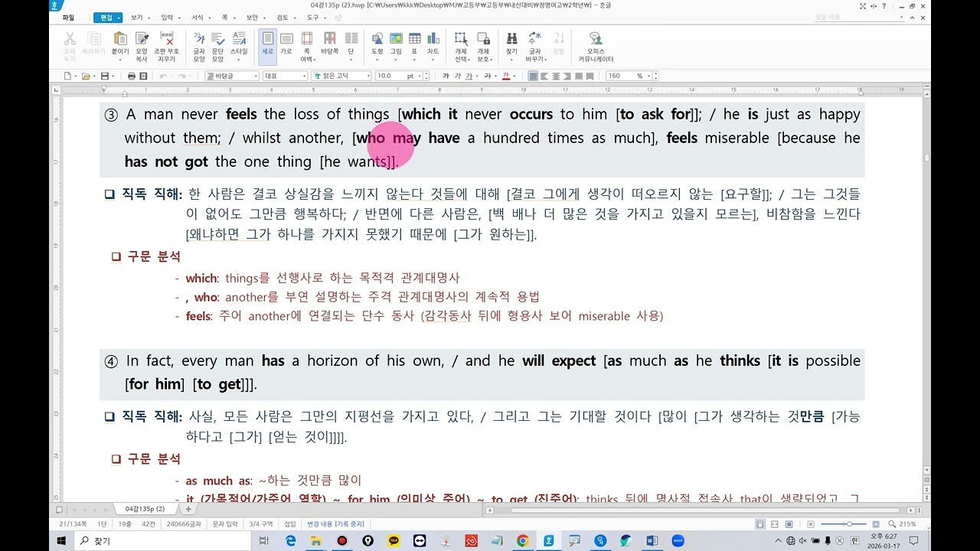The width and height of the screenshot is (980, 551).
Task: Open the 보기 menu
Action: click(x=136, y=17)
